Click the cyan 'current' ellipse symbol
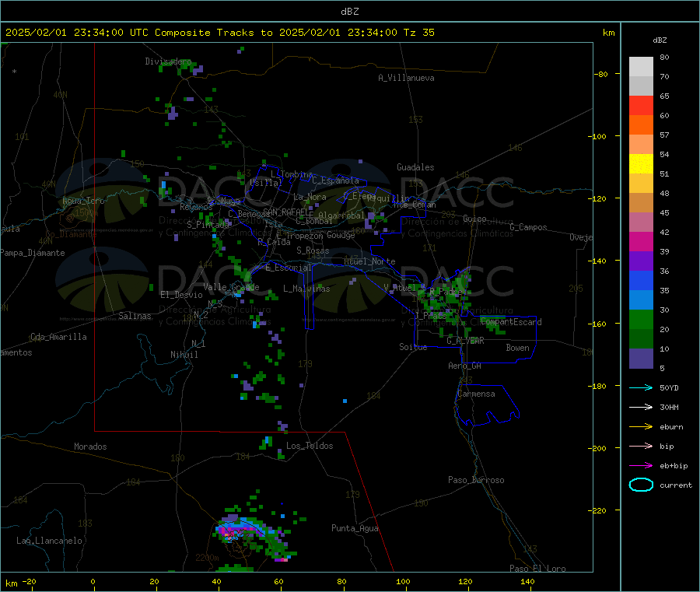This screenshot has width=700, height=592. 641,485
